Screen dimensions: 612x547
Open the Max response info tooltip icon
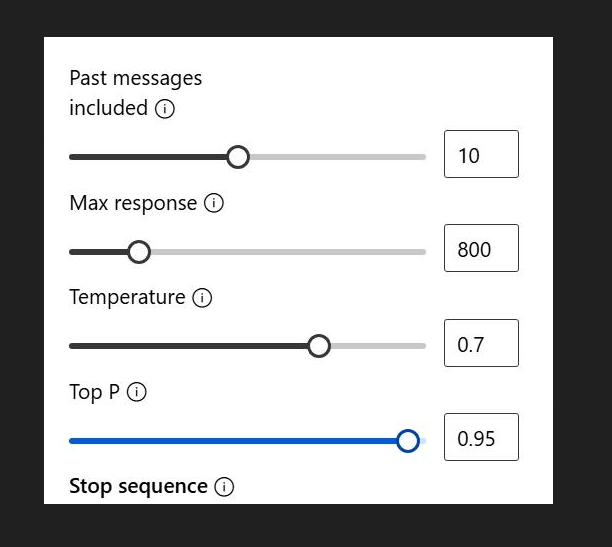click(x=213, y=203)
